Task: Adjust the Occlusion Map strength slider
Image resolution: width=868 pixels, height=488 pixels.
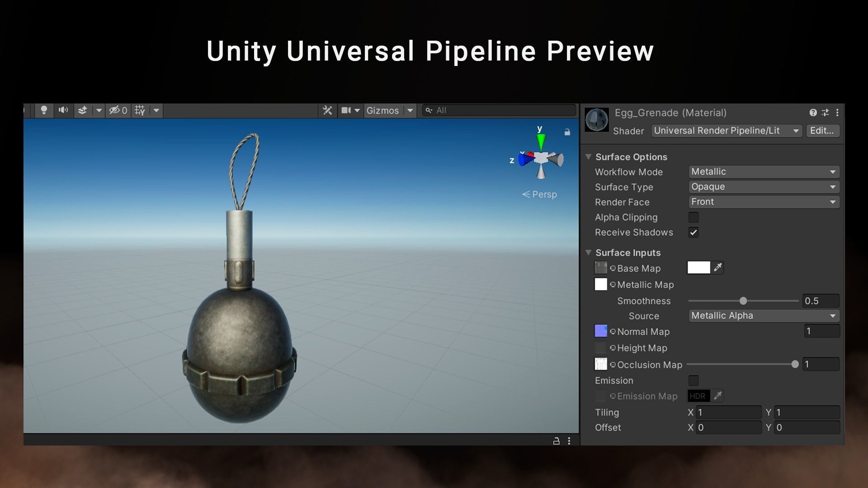Action: 795,364
